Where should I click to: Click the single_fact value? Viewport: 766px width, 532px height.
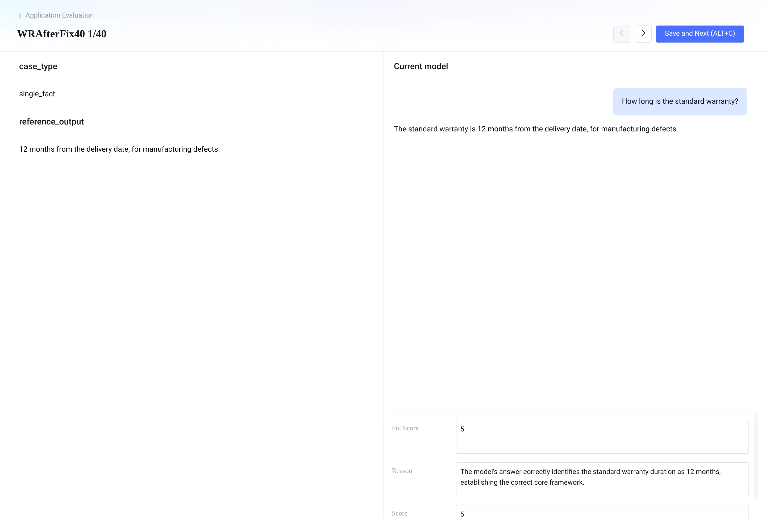37,94
